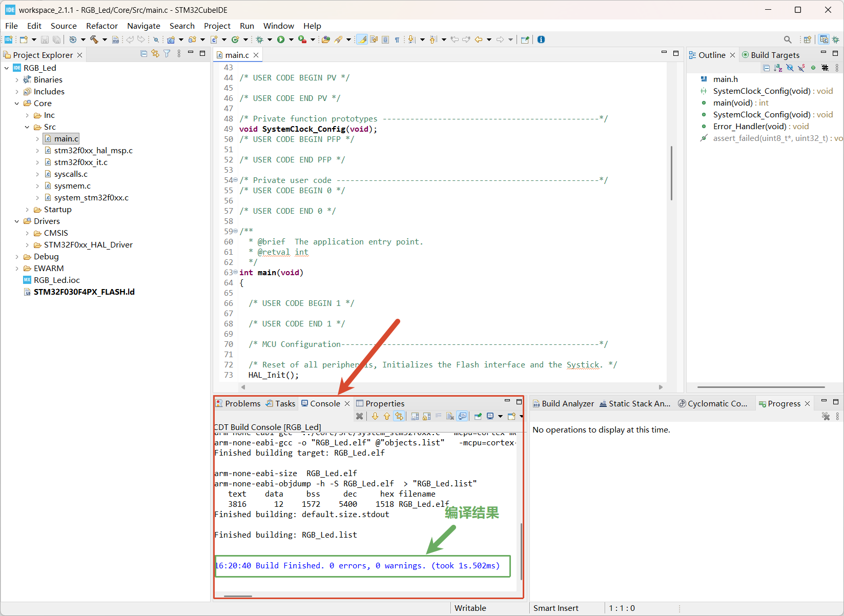Image resolution: width=844 pixels, height=616 pixels.
Task: Switch to the Debug perspective bug icon
Action: pyautogui.click(x=836, y=39)
